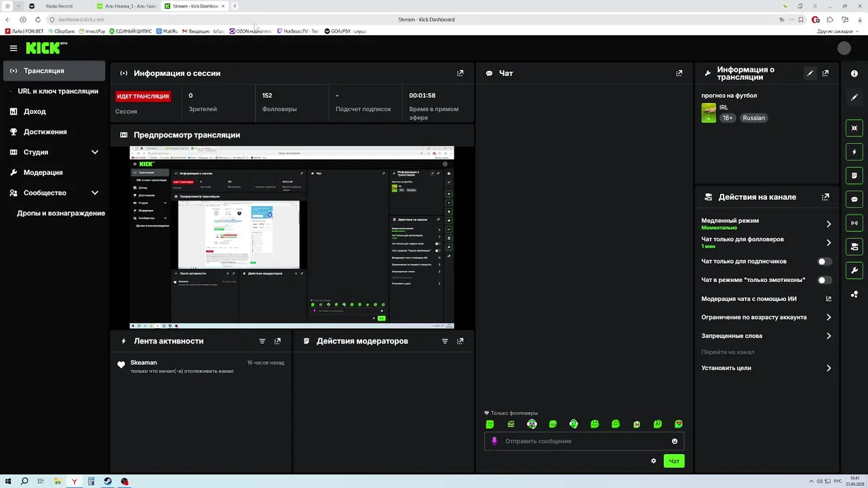Click the purple identity icon in chat input

pyautogui.click(x=494, y=441)
